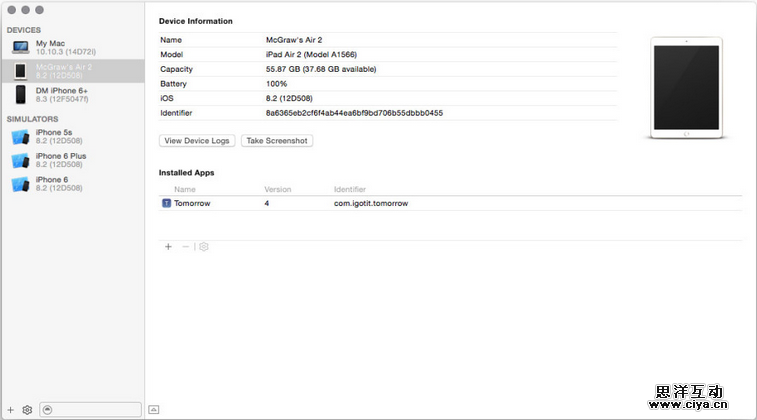757x420 pixels.
Task: Click the Tomorrow app icon
Action: (x=166, y=203)
